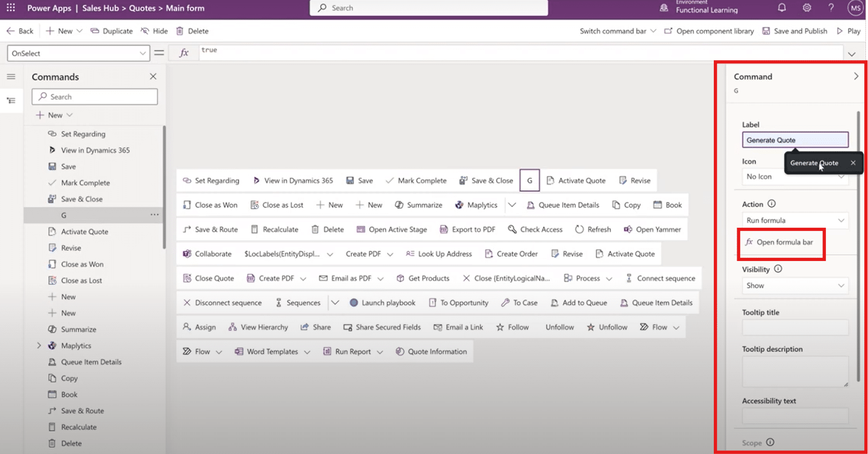
Task: Close the Commands pane
Action: pyautogui.click(x=153, y=76)
